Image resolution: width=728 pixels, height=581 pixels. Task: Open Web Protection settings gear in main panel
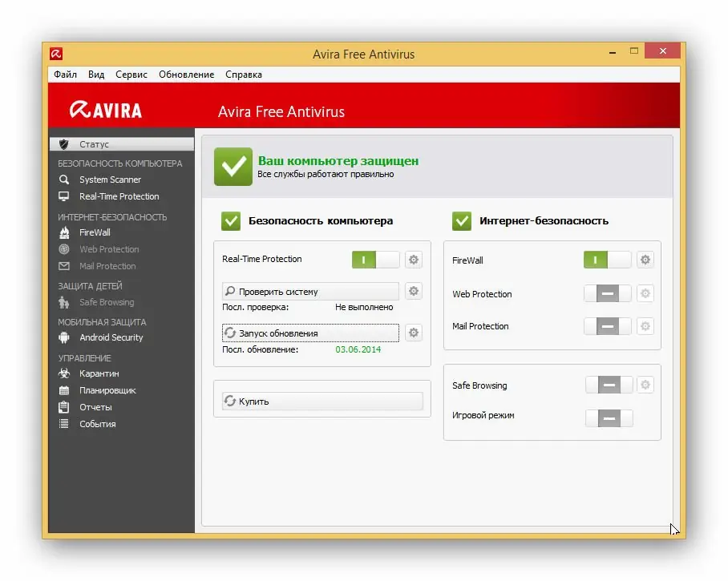pos(645,293)
